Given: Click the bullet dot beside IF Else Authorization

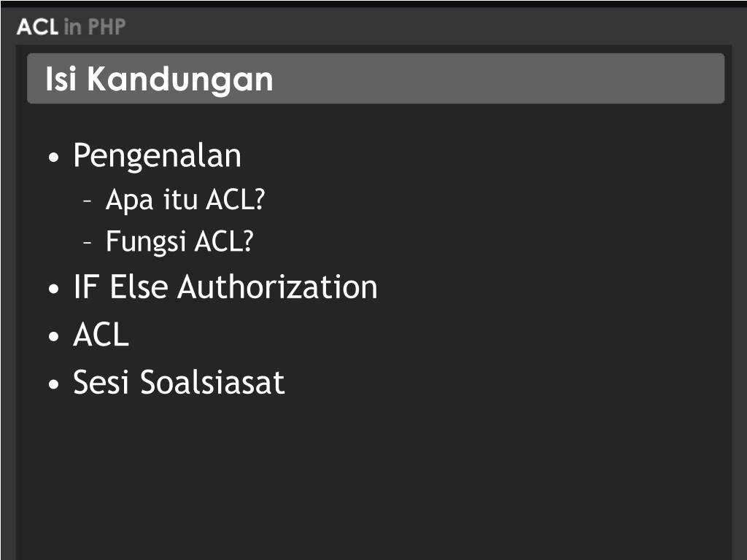Looking at the screenshot, I should pos(54,289).
